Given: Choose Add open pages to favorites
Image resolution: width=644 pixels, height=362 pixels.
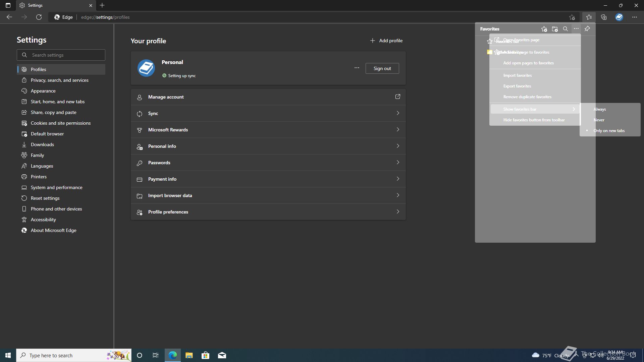Looking at the screenshot, I should (535, 63).
